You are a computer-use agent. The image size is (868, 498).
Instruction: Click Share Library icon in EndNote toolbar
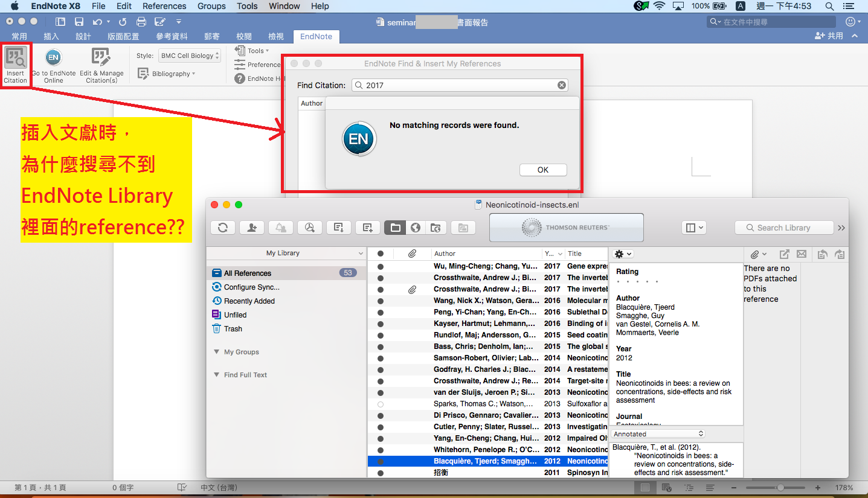(x=252, y=228)
